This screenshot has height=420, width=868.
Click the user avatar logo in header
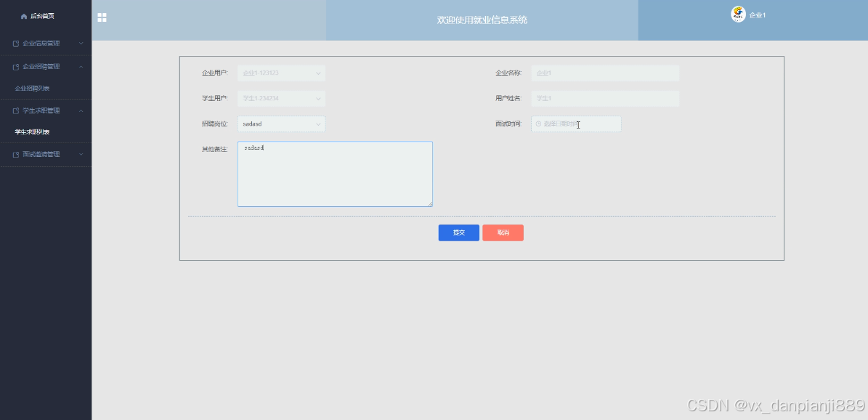[738, 15]
